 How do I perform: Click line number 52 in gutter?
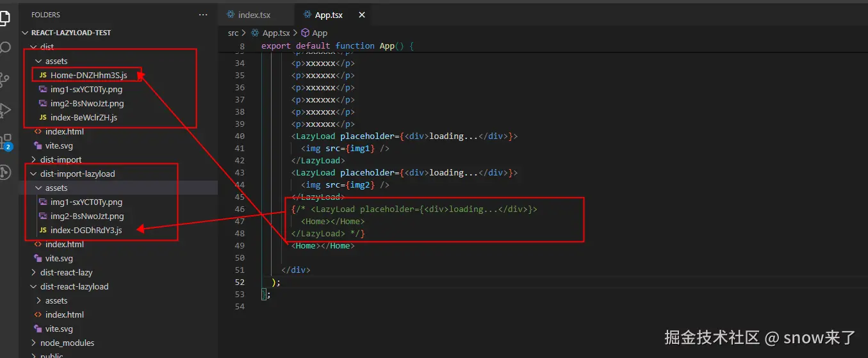(240, 282)
